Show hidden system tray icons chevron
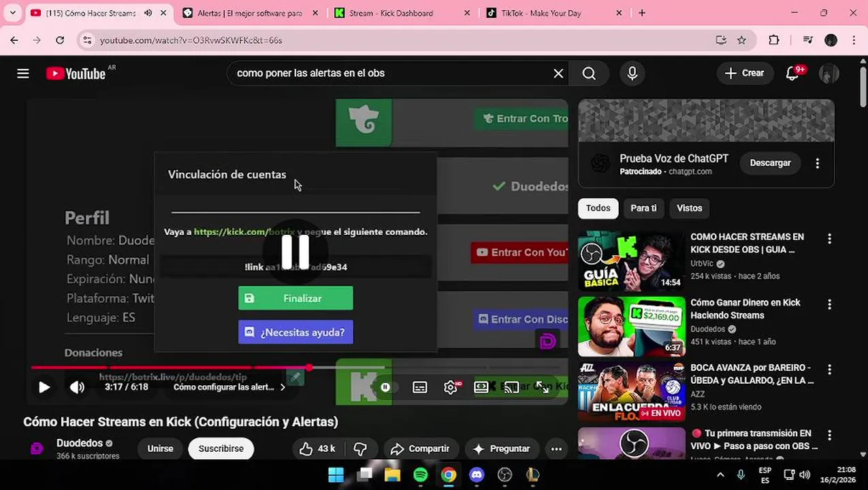The height and width of the screenshot is (490, 868). [x=720, y=474]
